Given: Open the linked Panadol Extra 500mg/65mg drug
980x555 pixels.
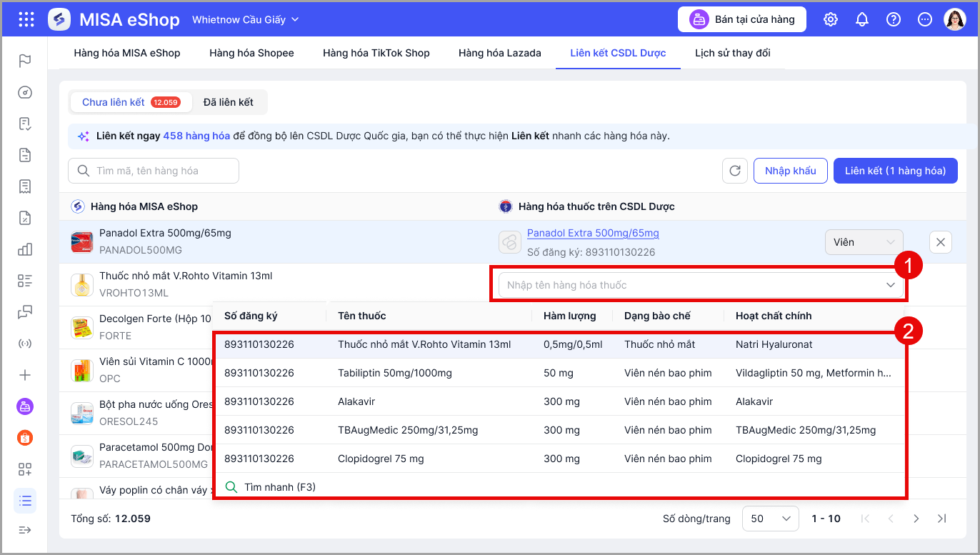Looking at the screenshot, I should 593,233.
